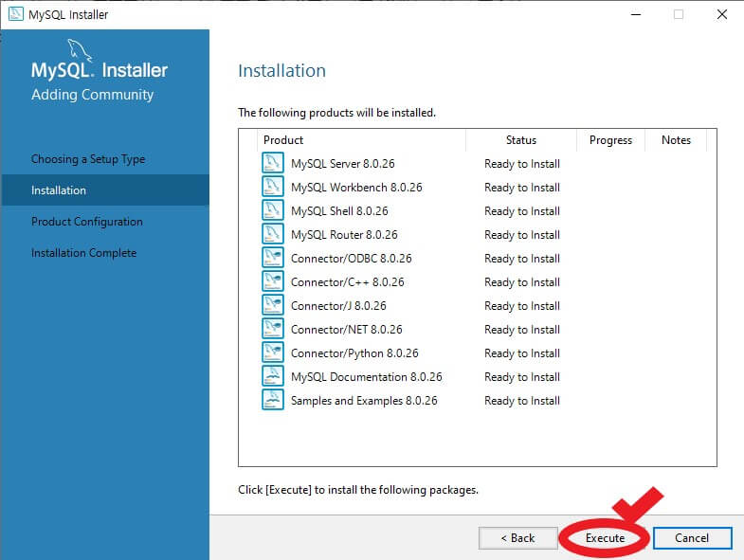Click Ready to Install status for MySQL Server
The height and width of the screenshot is (560, 744).
(522, 164)
